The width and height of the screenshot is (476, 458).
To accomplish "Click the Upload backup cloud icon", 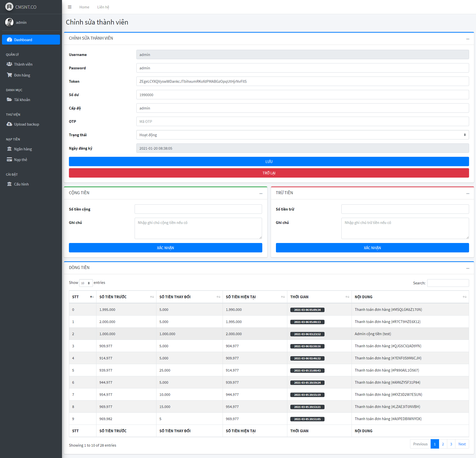I will click(x=9, y=124).
